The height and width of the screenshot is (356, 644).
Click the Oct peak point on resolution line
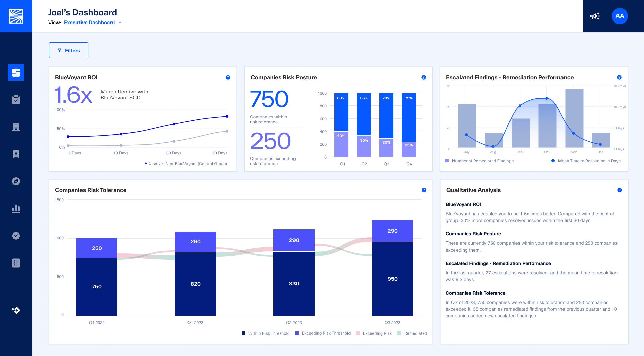click(547, 98)
